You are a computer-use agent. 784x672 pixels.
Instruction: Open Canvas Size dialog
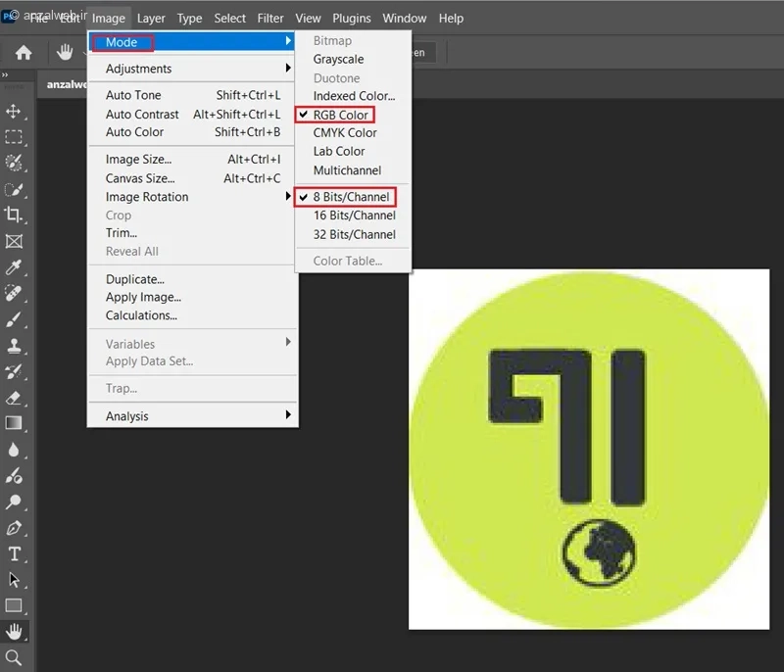192,178
